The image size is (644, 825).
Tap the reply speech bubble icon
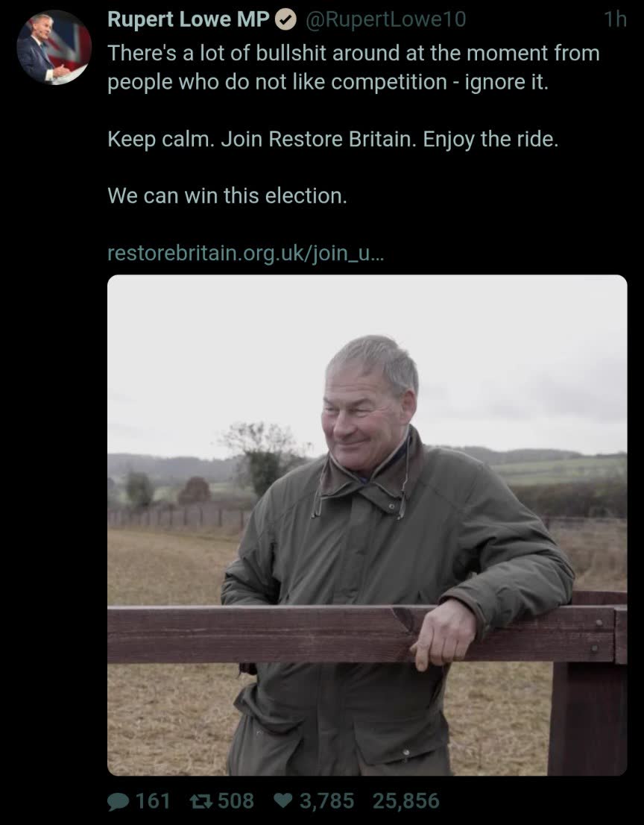click(x=119, y=802)
